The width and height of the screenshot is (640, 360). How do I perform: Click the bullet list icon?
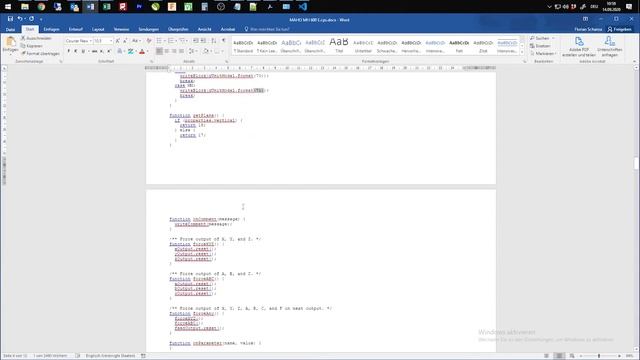click(x=159, y=41)
